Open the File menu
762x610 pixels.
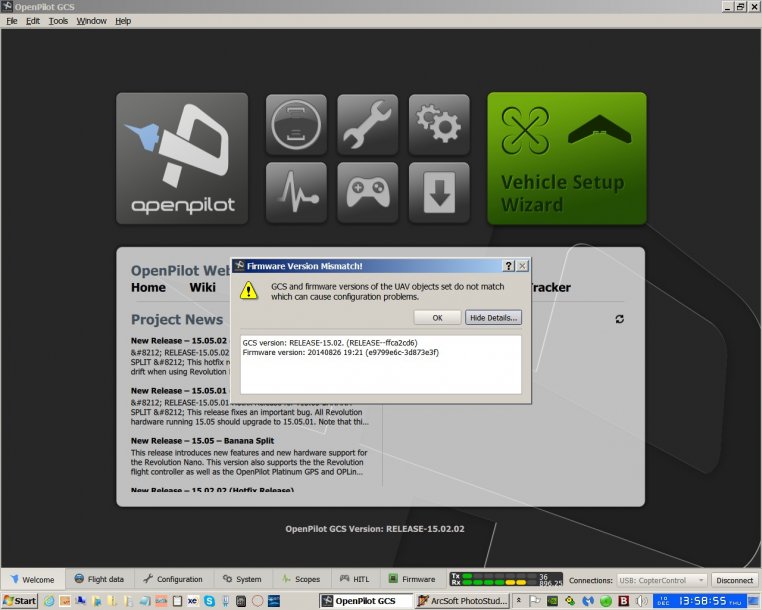tap(12, 21)
